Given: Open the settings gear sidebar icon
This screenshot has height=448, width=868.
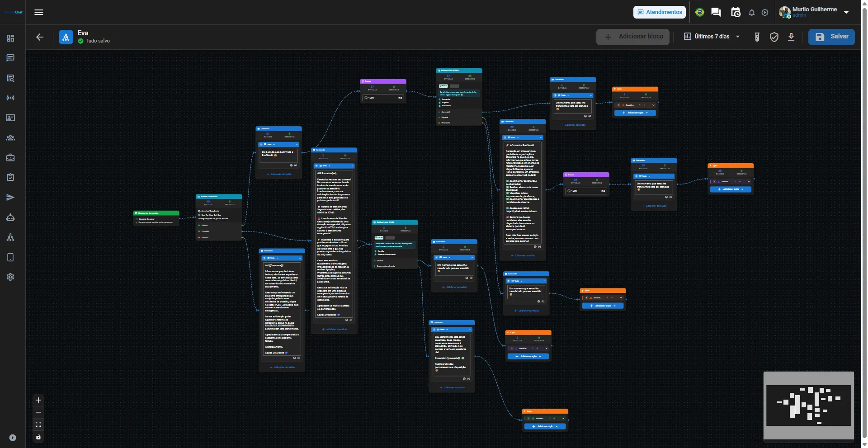Looking at the screenshot, I should pos(10,277).
